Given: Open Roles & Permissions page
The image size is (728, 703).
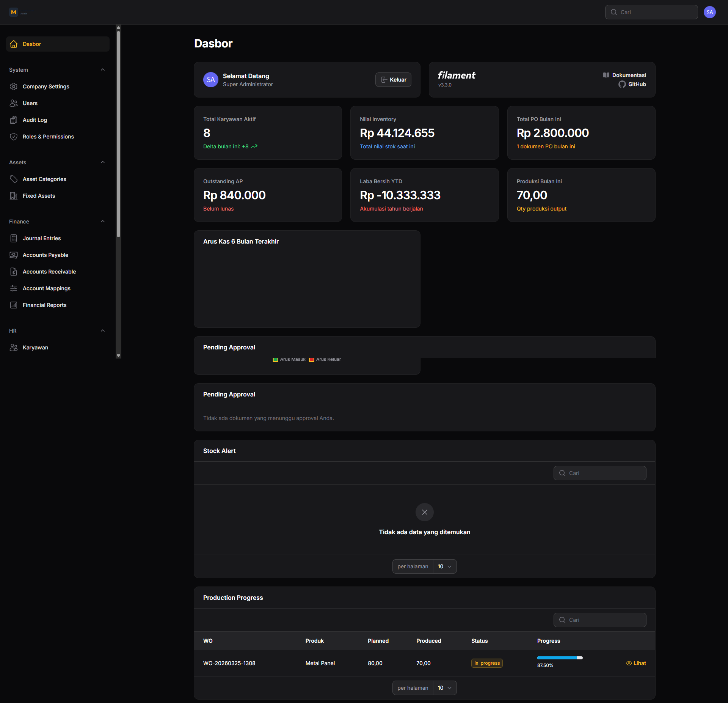Looking at the screenshot, I should point(58,137).
